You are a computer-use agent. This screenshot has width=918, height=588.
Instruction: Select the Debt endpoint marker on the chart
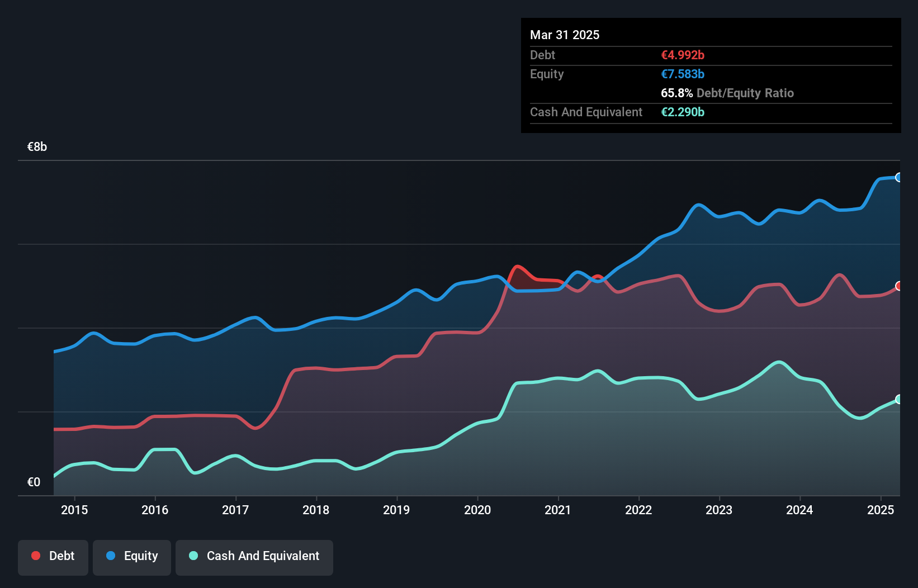coord(899,286)
